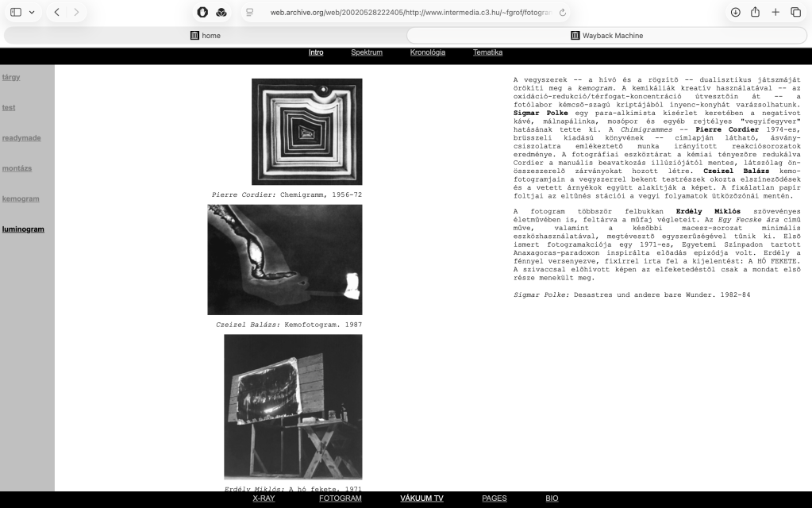Click the caption 'Czeizel Balázs: Kemofotogram. 1987'
This screenshot has height=508, width=812.
click(x=289, y=325)
